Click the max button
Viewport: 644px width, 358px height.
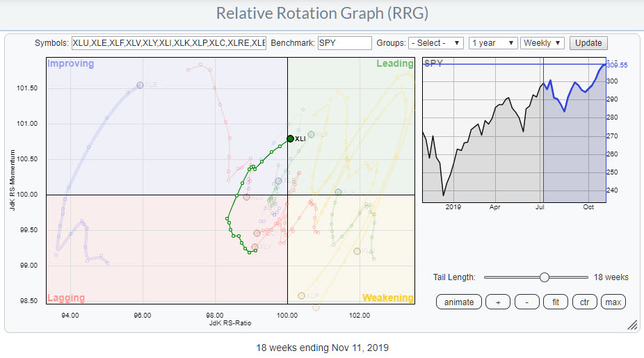click(613, 302)
